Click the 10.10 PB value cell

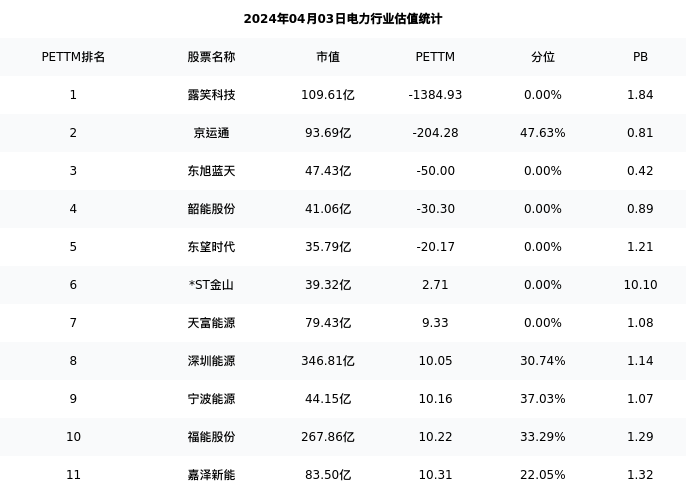[x=640, y=285]
